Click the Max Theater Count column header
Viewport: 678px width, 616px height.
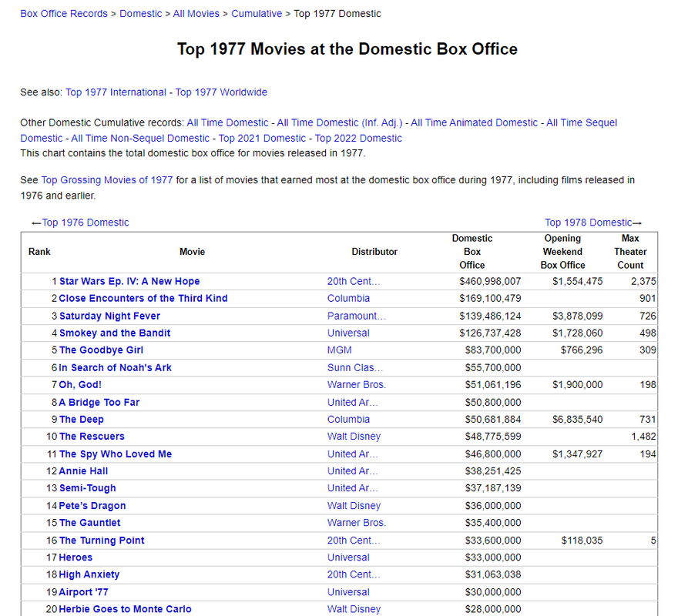coord(630,252)
